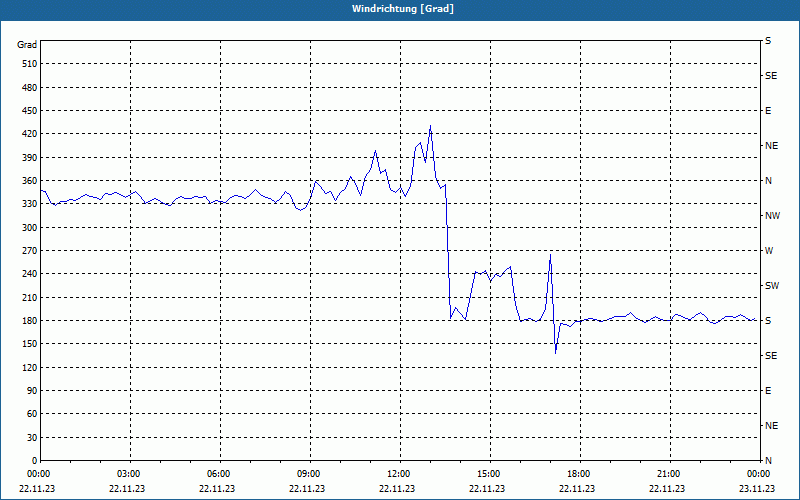The width and height of the screenshot is (800, 500).
Task: Click the 'S' compass label beside the 180 gridline
Action: pos(768,321)
